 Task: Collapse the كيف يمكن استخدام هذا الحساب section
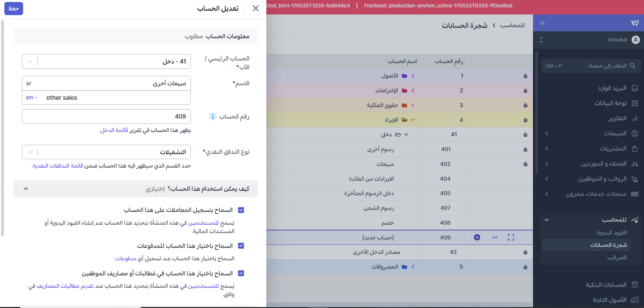click(26, 188)
